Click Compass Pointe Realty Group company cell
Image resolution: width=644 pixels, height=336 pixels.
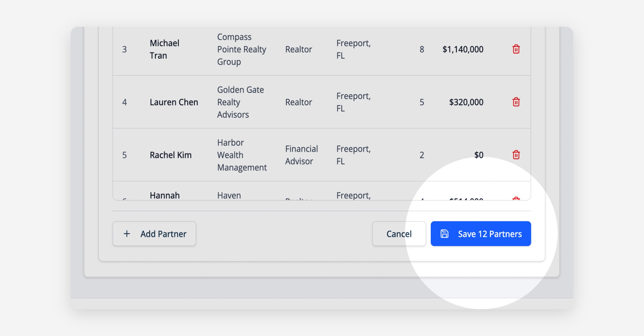(241, 49)
